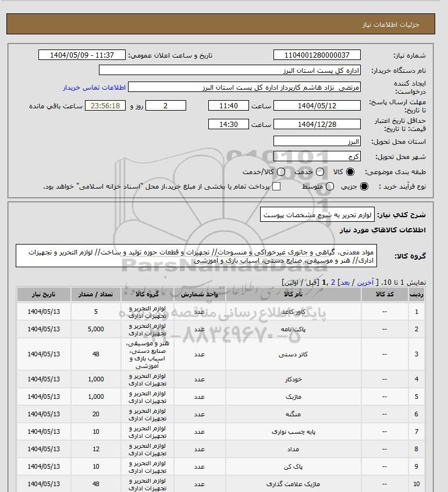Viewport: 448px width, 492px height.
Task: Click the تاریخ نیاز column header
Action: click(x=44, y=294)
